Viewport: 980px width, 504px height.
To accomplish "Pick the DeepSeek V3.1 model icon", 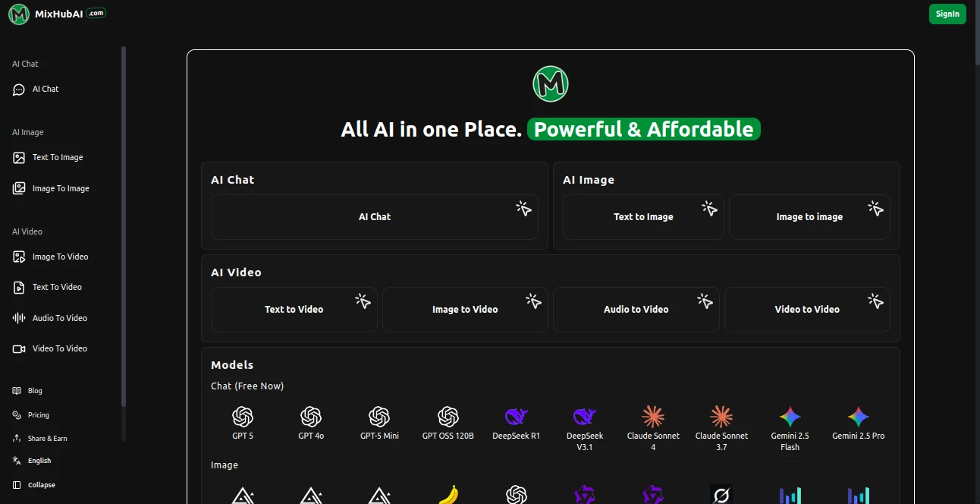I will pyautogui.click(x=585, y=417).
